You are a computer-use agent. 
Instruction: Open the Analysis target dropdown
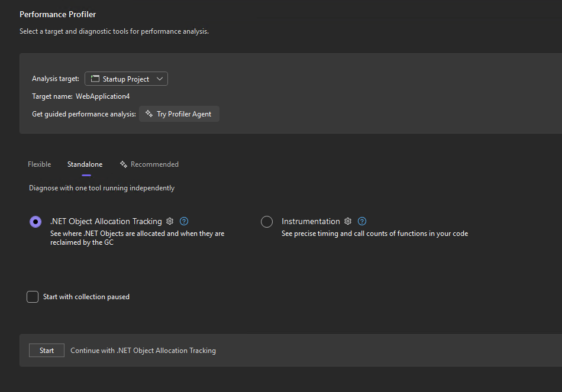pos(126,78)
